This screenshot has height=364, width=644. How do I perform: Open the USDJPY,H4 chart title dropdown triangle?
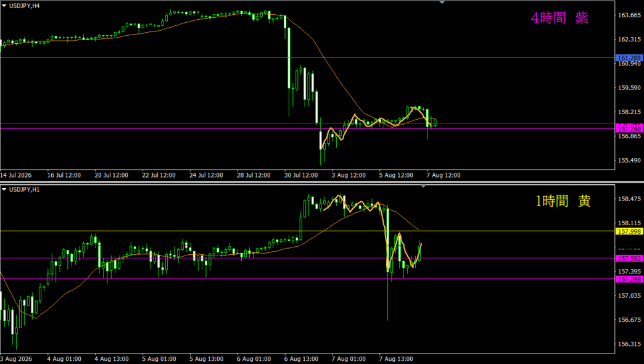[x=4, y=6]
